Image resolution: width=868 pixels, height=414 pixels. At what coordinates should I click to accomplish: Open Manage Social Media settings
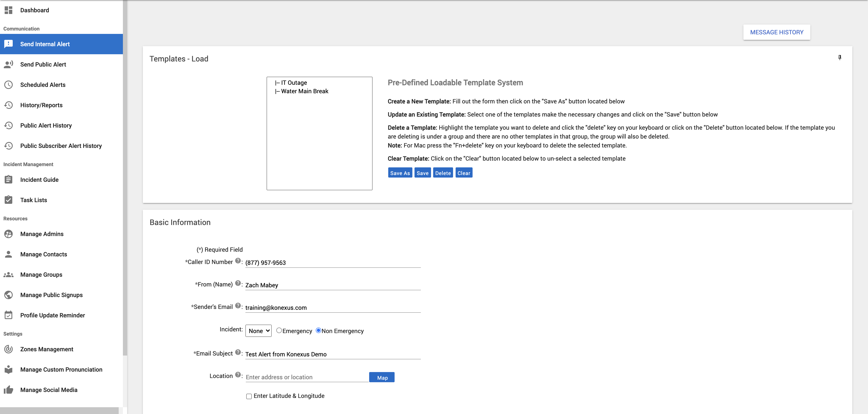coord(61,390)
